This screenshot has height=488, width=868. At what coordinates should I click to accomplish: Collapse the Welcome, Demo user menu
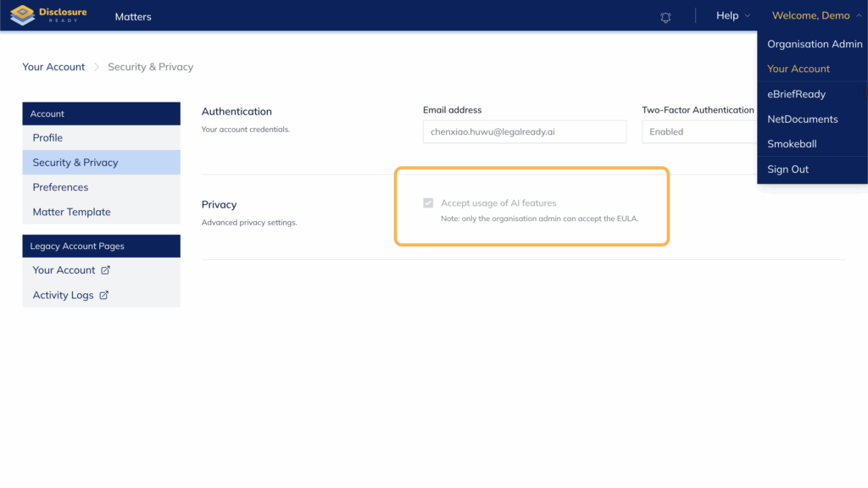pyautogui.click(x=816, y=16)
